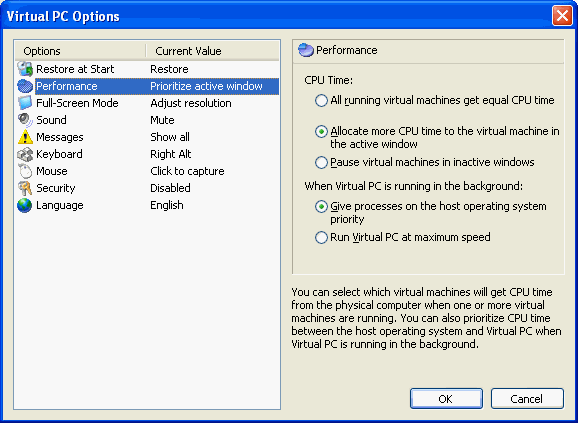The image size is (578, 423).
Task: Click the Keyboard icon
Action: [25, 154]
